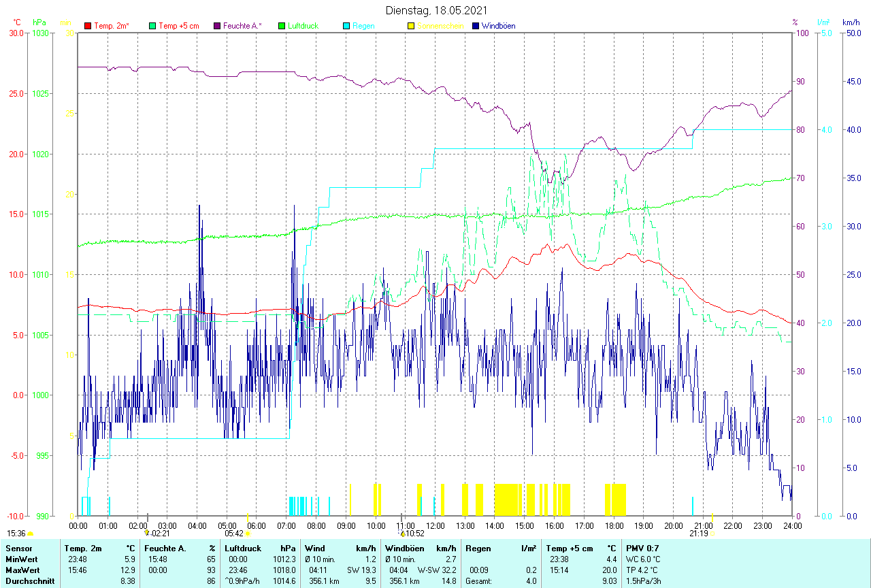Click the 24:00 label on the time axis
Viewport: 871px width, 588px height.
coord(793,525)
